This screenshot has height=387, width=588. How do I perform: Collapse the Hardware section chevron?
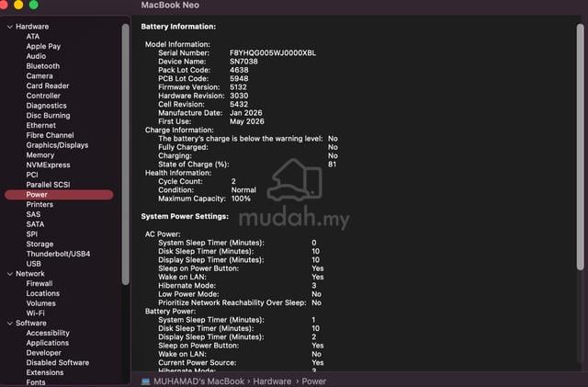(x=10, y=27)
